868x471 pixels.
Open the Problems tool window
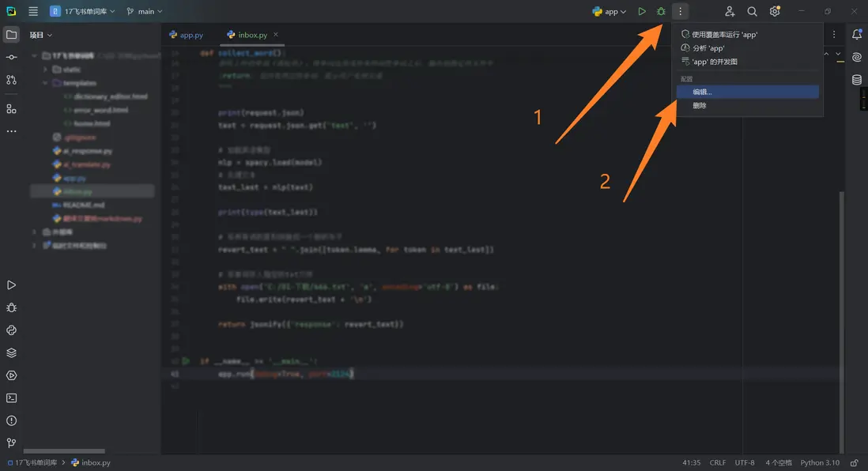tap(11, 420)
